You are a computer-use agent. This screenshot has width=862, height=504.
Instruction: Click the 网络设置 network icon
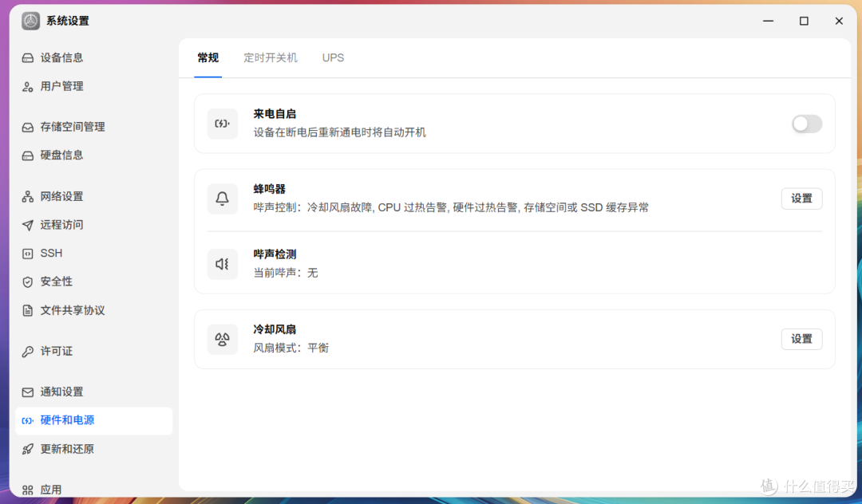pyautogui.click(x=27, y=196)
